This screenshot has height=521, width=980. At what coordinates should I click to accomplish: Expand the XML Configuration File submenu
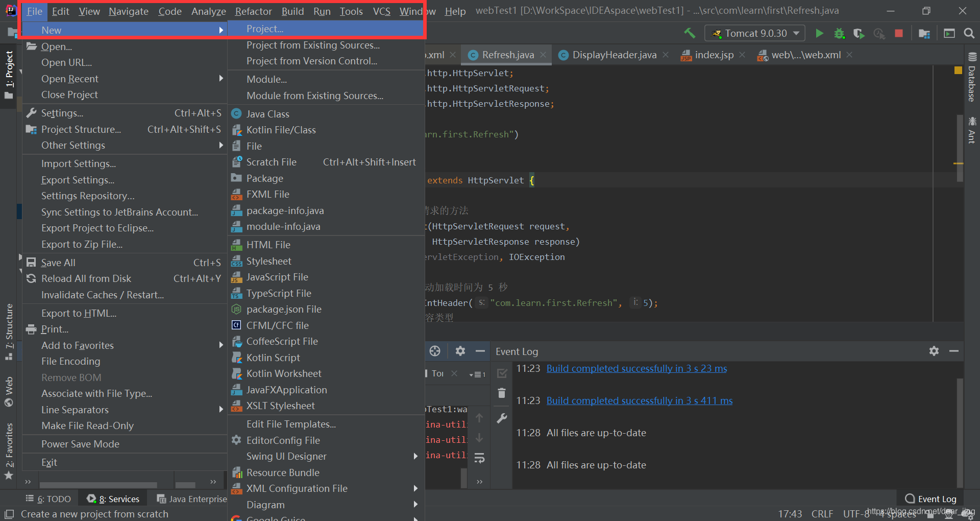coord(326,488)
